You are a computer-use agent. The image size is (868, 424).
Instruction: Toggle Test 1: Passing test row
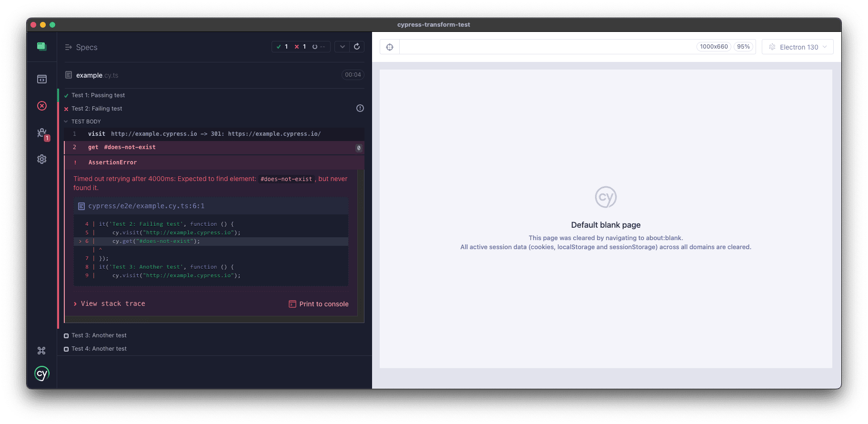pos(98,95)
